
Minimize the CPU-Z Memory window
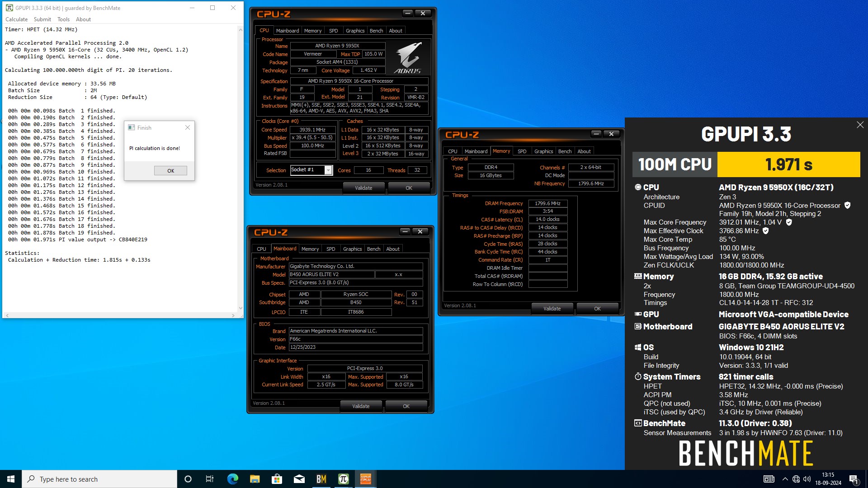coord(596,134)
